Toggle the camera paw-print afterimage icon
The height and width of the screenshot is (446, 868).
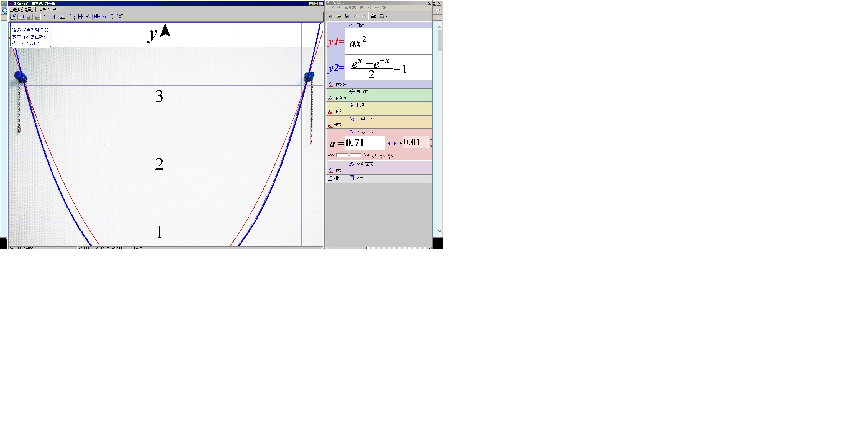coord(382,156)
